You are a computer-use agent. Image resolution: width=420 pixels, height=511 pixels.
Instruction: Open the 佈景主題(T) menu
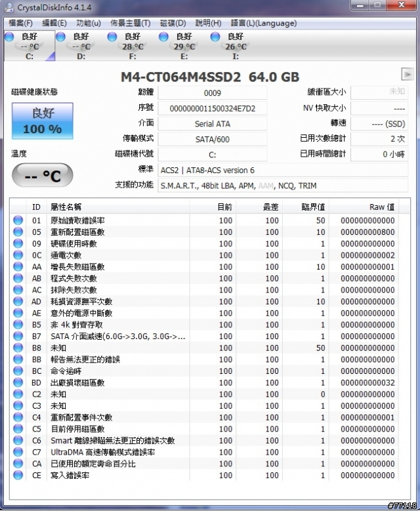131,23
